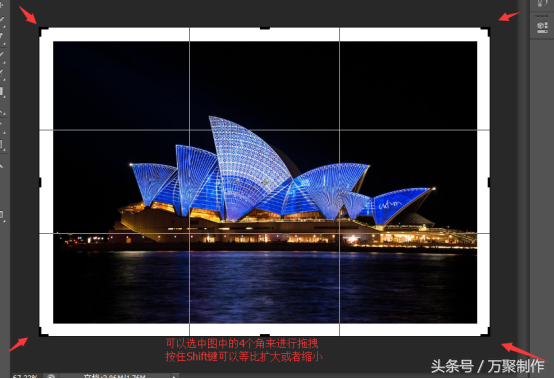Open the 3D panel icon in right dock
This screenshot has width=554, height=379.
(x=542, y=28)
